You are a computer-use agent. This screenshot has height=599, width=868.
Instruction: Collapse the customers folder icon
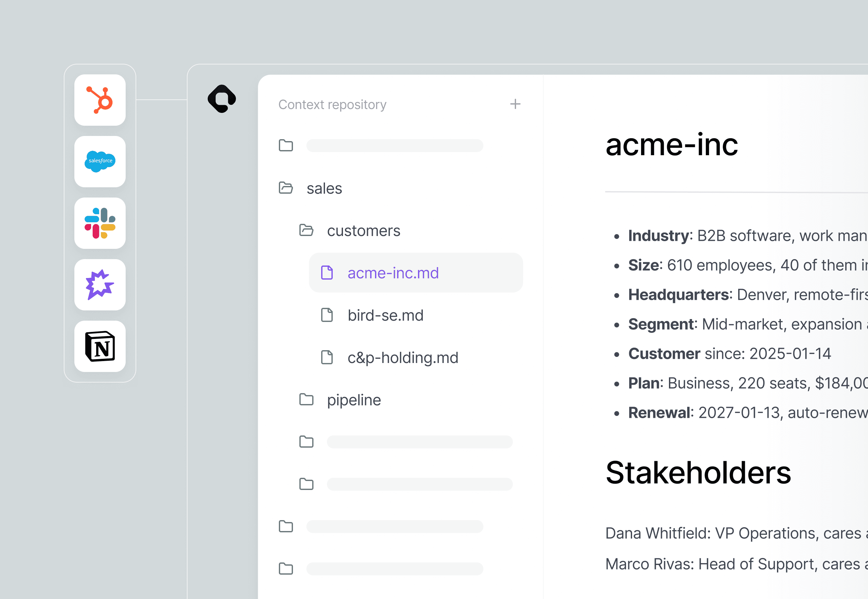pos(306,230)
